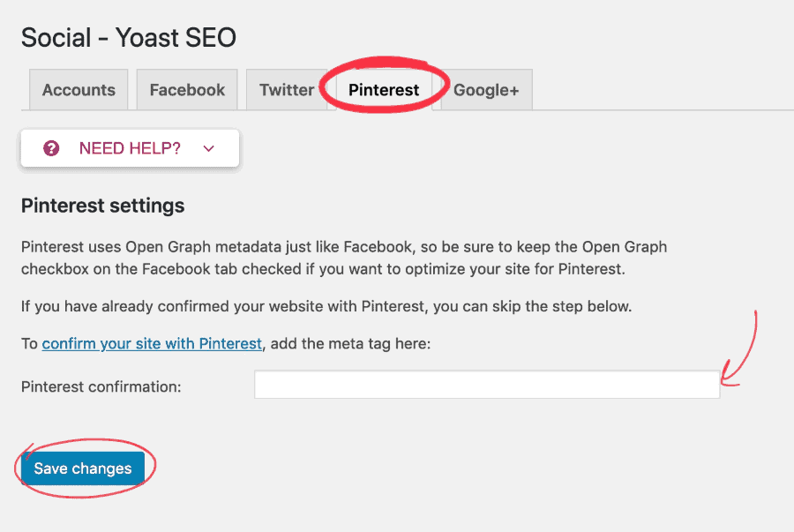The image size is (794, 532).
Task: Click the already confirmed your website sentence
Action: click(x=326, y=306)
